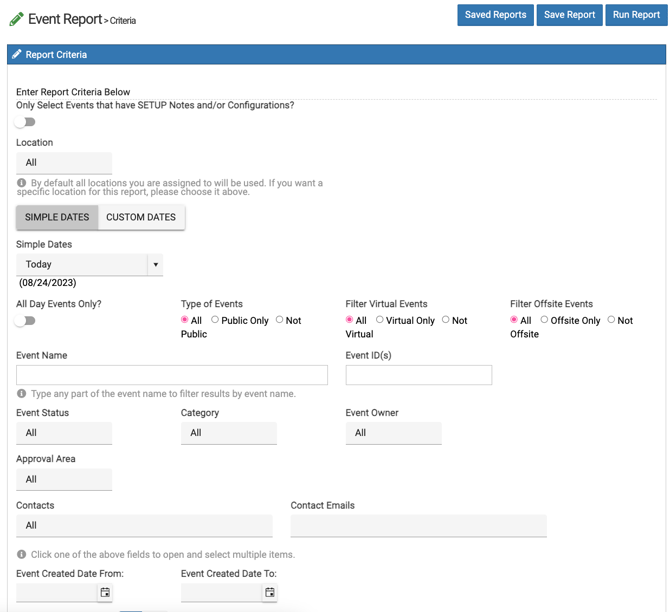Image resolution: width=670 pixels, height=612 pixels.
Task: Open the Category dropdown
Action: pyautogui.click(x=228, y=433)
